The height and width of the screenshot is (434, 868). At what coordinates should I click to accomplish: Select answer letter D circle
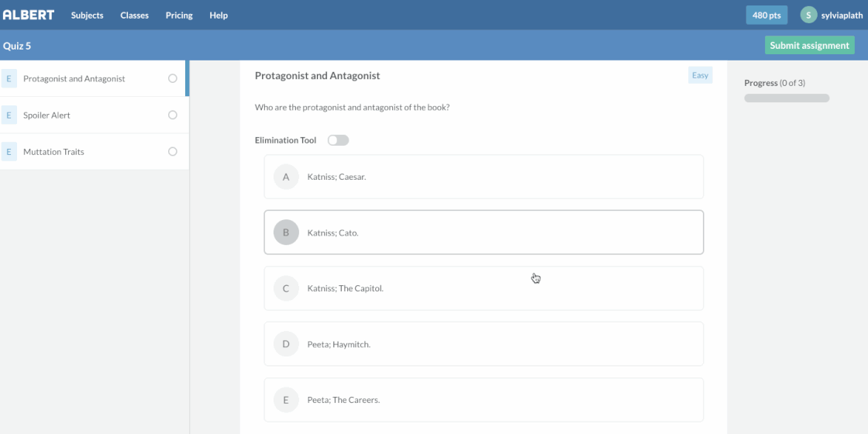click(x=286, y=344)
